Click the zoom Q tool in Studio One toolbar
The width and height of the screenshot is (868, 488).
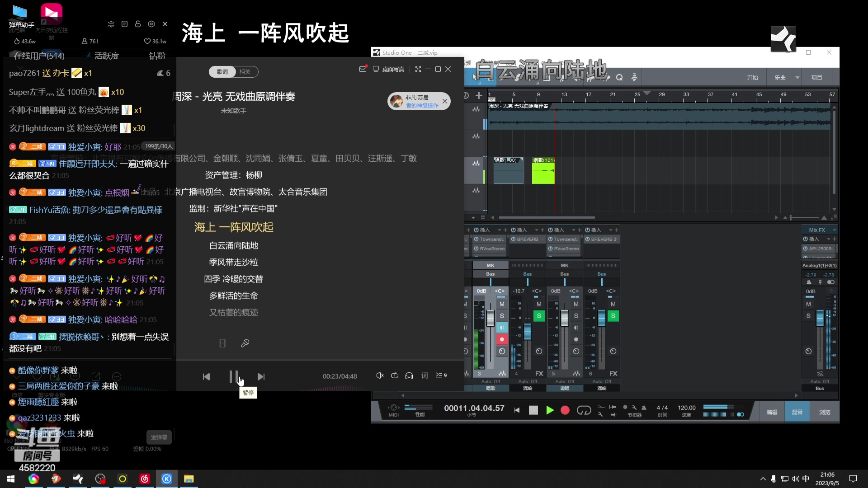pyautogui.click(x=619, y=77)
